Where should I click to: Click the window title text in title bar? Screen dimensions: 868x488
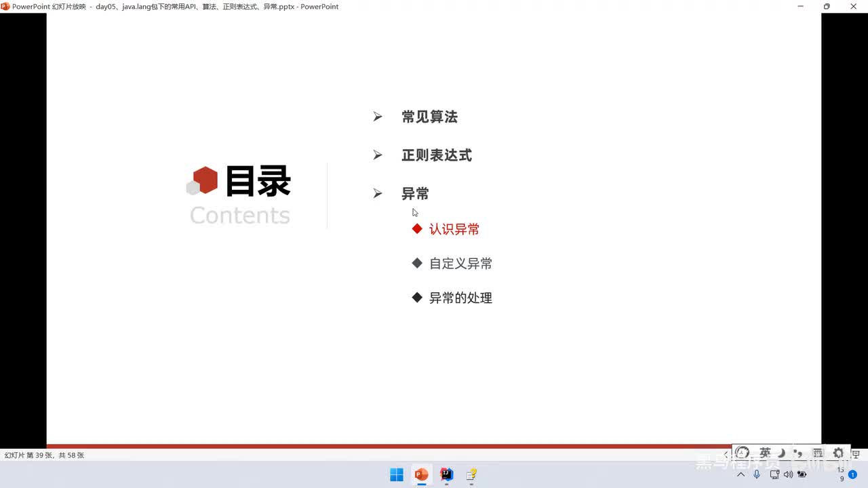point(175,6)
